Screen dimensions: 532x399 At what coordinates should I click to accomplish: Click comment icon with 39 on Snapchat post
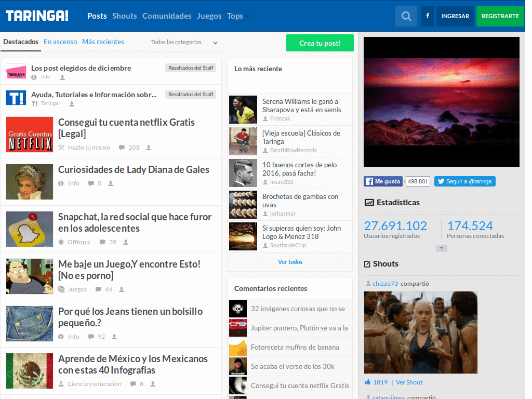tap(102, 242)
